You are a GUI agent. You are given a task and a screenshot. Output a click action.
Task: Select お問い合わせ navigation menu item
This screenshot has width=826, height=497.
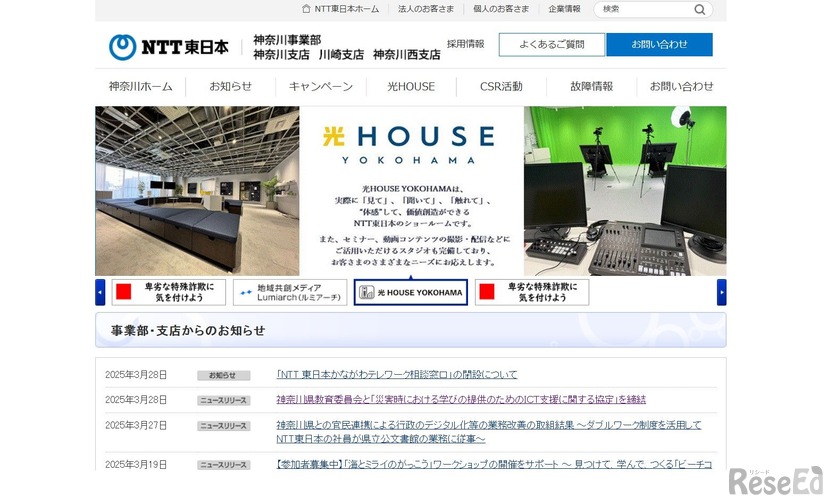pyautogui.click(x=682, y=86)
